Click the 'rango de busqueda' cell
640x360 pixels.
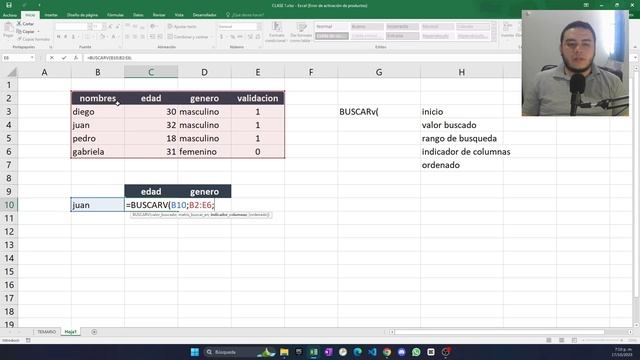462,138
